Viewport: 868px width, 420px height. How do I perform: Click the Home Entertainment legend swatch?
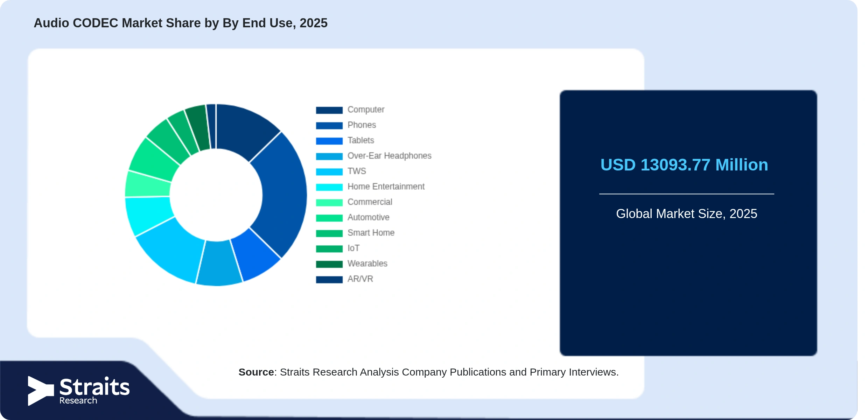[x=329, y=187]
